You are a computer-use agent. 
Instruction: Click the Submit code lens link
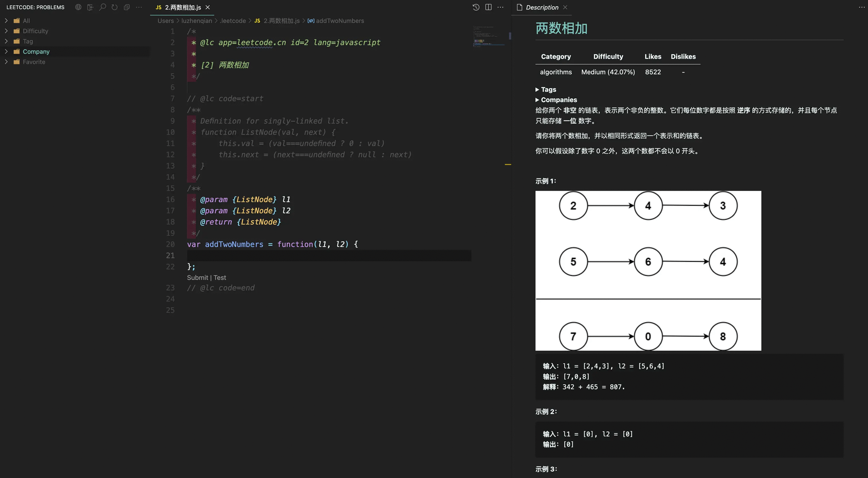click(x=197, y=278)
